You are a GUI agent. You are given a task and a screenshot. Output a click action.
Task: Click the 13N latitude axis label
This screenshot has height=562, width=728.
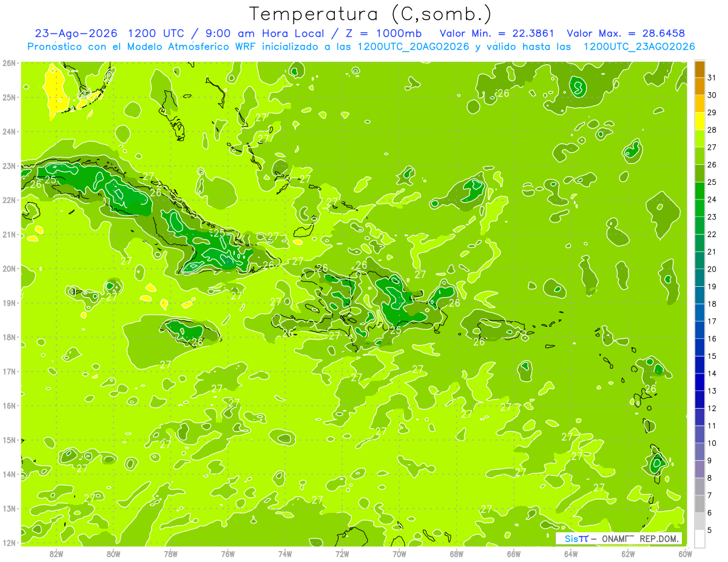8,509
